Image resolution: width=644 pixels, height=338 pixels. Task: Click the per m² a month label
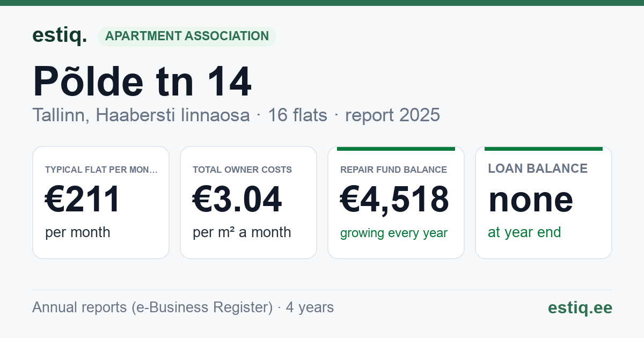click(242, 232)
